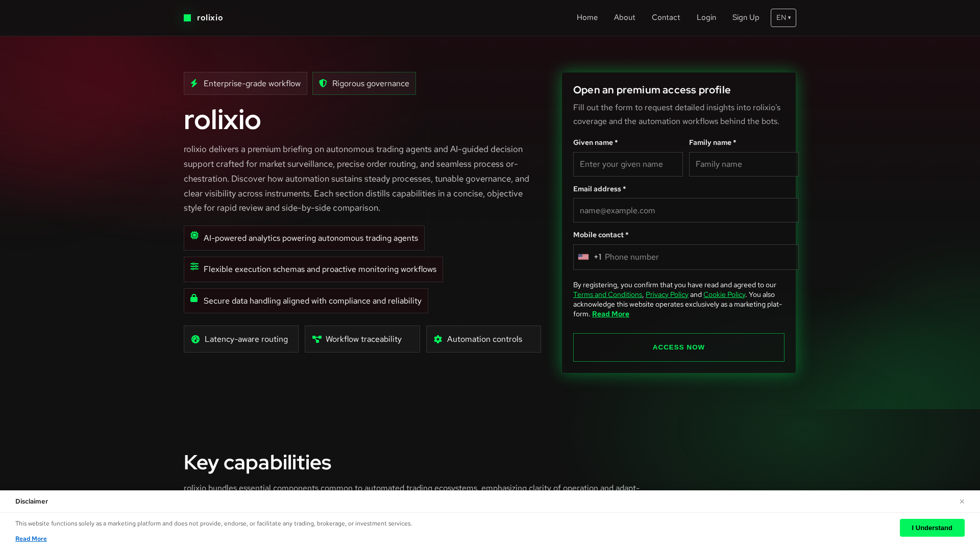Screen dimensions: 980x551
Task: Click the Automation controls label
Action: coord(484,339)
